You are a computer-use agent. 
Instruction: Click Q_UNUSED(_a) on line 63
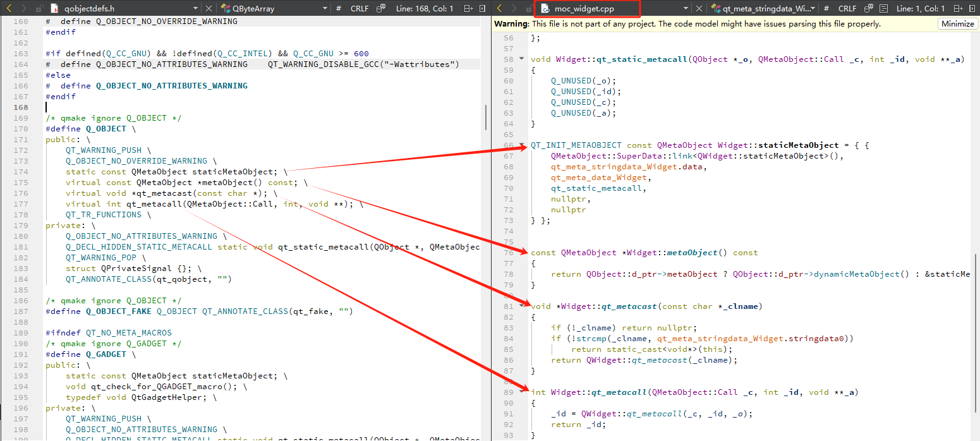[x=581, y=112]
